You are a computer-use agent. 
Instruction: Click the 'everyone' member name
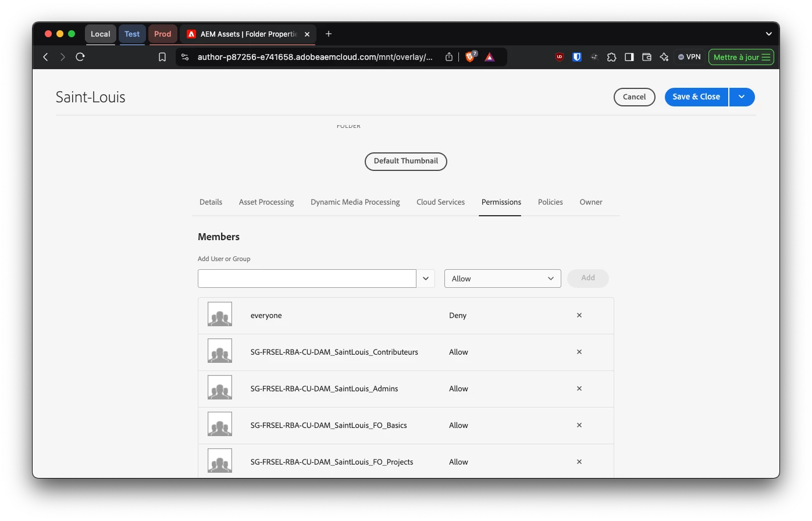tap(266, 316)
